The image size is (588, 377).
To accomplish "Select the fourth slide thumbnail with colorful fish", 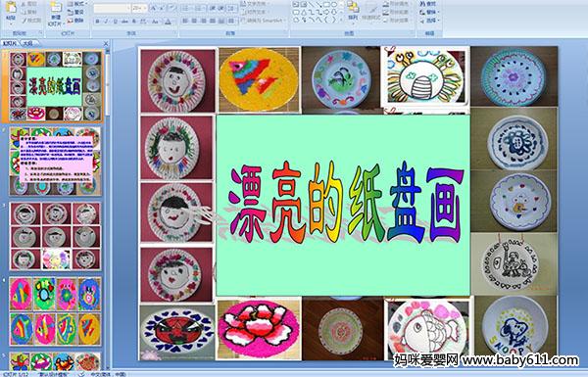I will [55, 311].
